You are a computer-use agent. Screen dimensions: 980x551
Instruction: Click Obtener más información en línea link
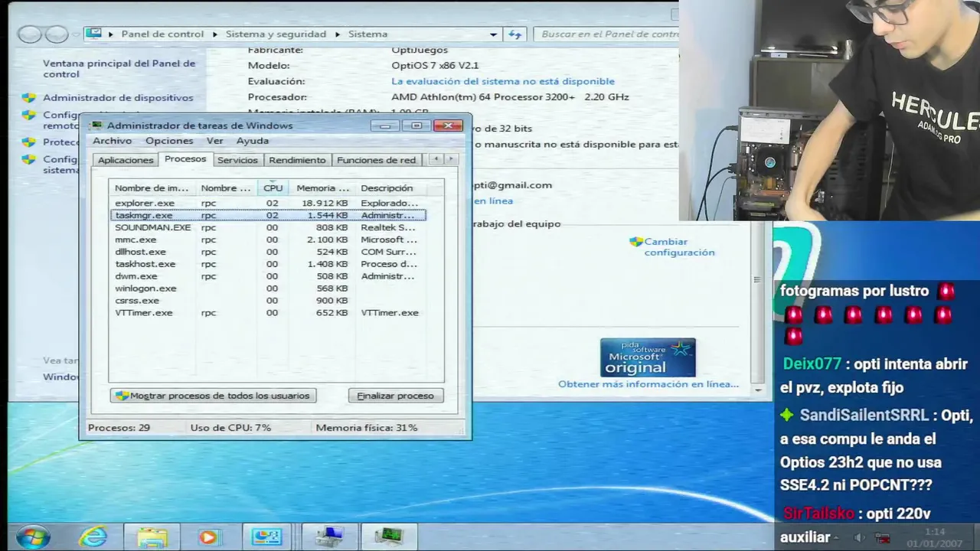point(648,384)
